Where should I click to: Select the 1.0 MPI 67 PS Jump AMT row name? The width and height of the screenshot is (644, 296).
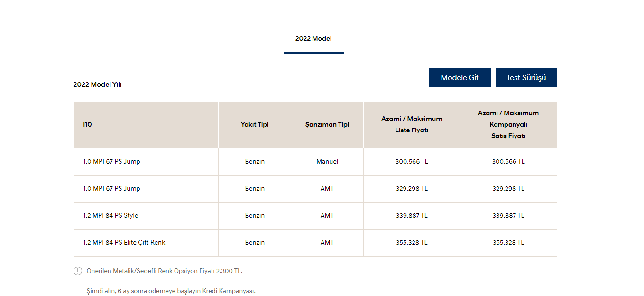tap(111, 188)
